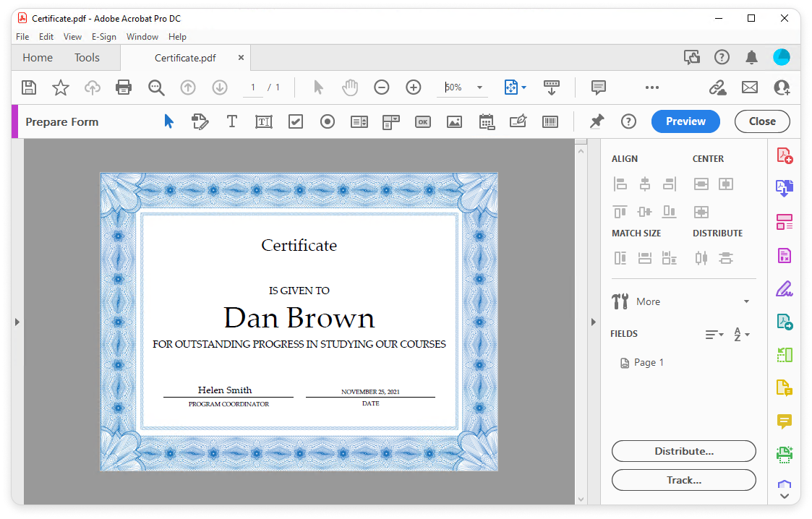This screenshot has height=519, width=812.
Task: Toggle the pin keep-tool-selected icon
Action: coord(597,121)
